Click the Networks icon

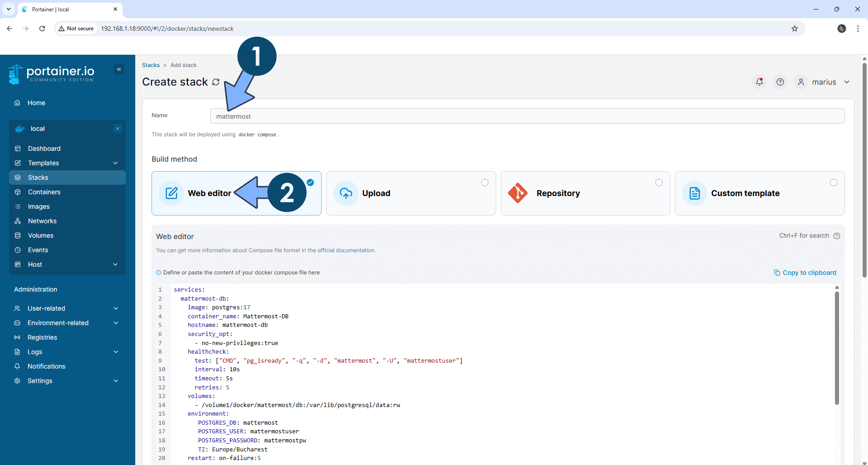coord(18,221)
